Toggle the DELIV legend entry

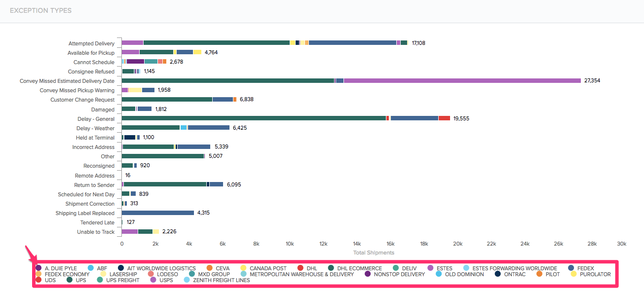tap(404, 268)
